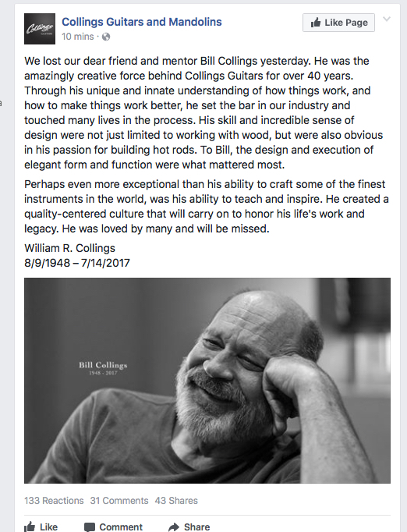View the 133 Reactions list
The image size is (407, 532).
[54, 501]
